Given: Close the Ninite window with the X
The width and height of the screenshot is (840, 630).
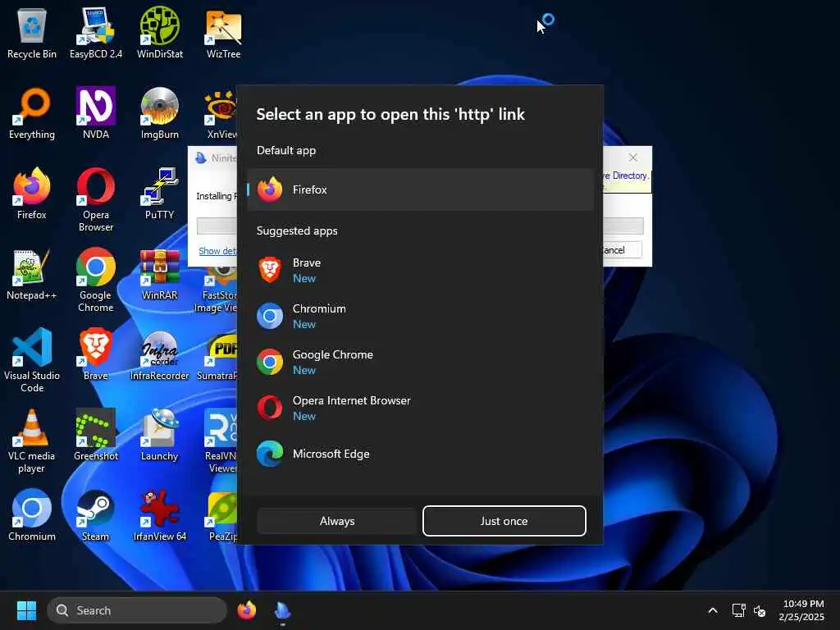Looking at the screenshot, I should point(632,157).
